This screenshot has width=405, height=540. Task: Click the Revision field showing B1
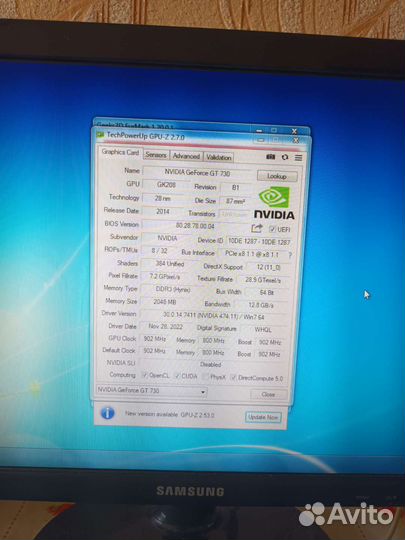click(236, 188)
